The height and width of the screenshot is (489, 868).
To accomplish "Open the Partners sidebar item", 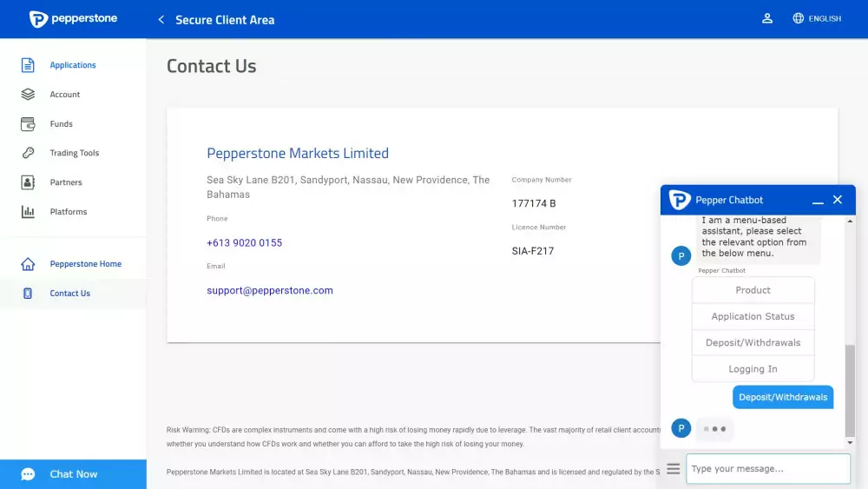I will click(x=66, y=182).
